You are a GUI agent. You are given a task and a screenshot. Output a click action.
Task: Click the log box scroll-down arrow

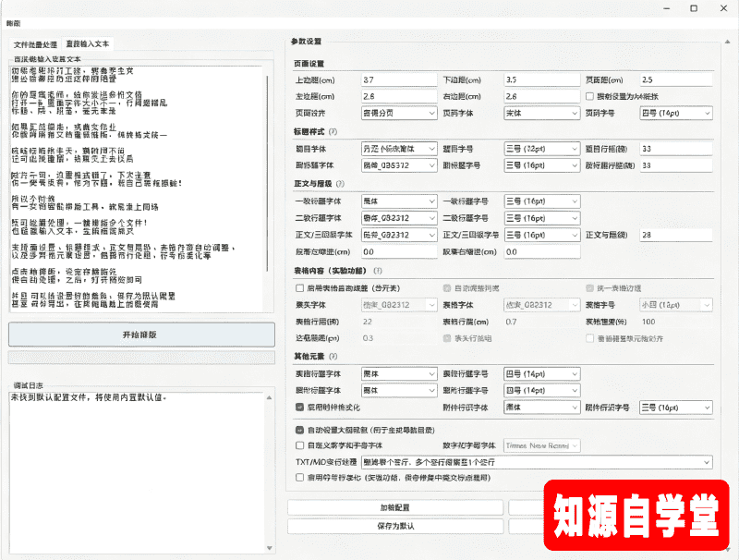coord(269,548)
